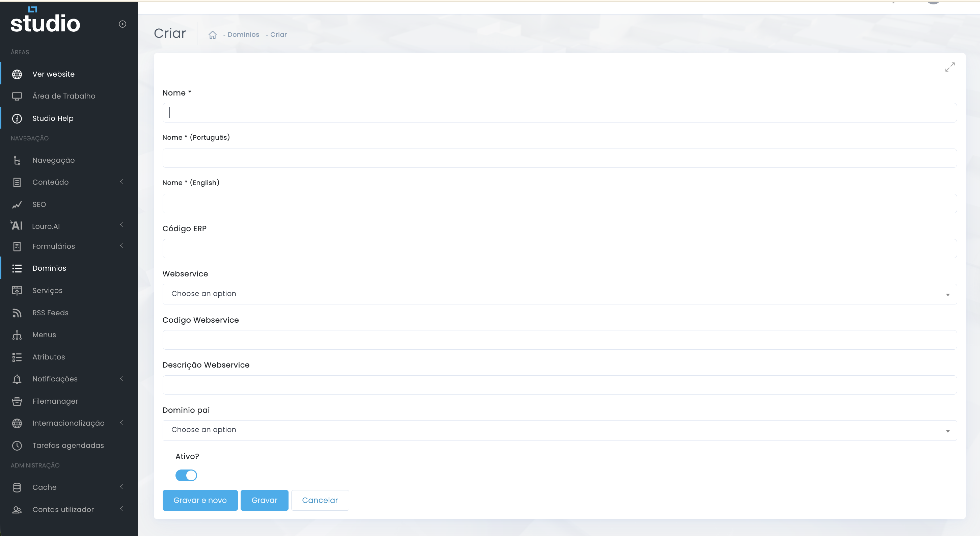Disable the Ativo toggle switch
This screenshot has height=536, width=980.
(186, 475)
